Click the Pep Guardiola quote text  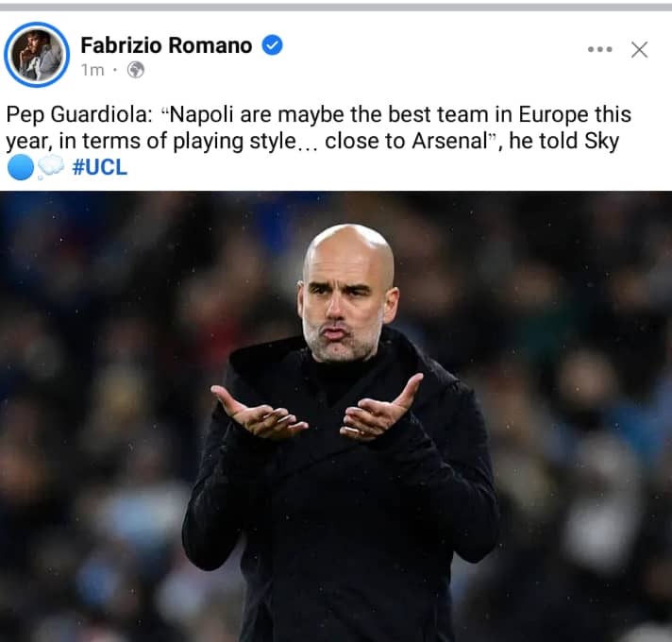(x=318, y=127)
